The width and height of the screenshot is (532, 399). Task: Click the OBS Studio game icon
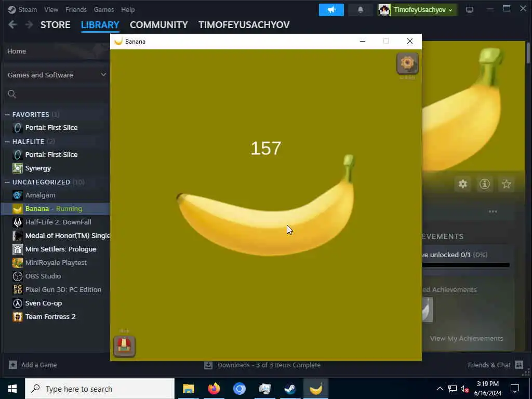pos(17,276)
